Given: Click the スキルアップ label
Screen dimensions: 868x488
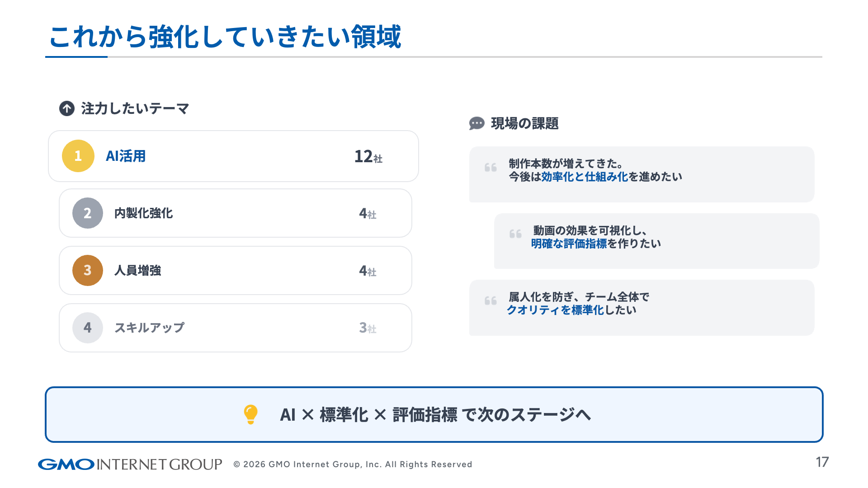Looking at the screenshot, I should pyautogui.click(x=149, y=328).
